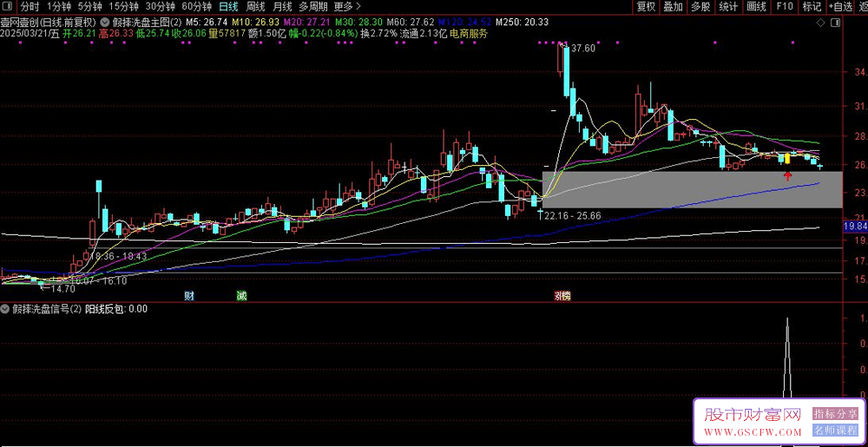Open F10 company information
This screenshot has width=868, height=447.
coord(785,7)
